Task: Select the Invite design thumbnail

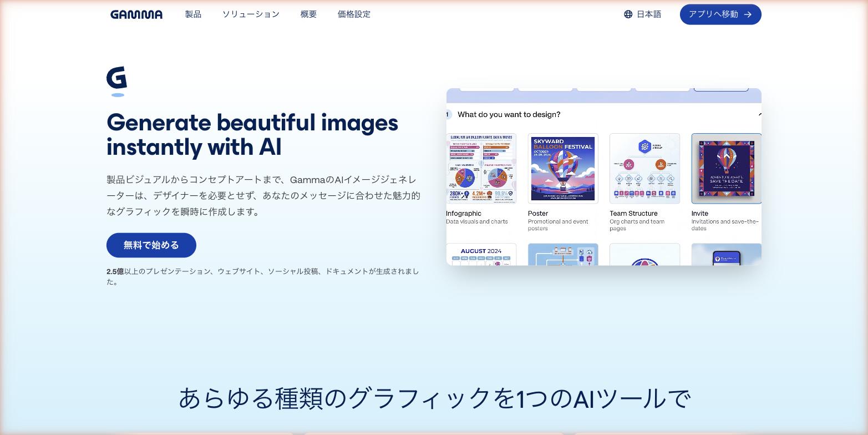Action: click(727, 169)
